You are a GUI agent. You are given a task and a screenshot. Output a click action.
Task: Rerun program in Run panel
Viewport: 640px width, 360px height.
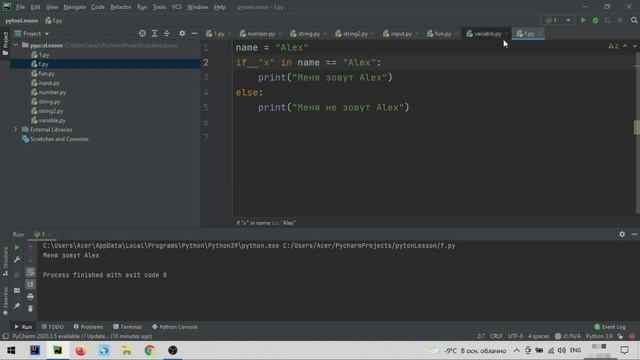click(17, 247)
